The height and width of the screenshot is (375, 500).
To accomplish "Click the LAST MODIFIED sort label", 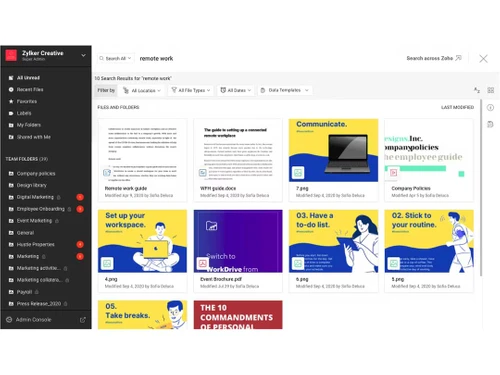I will click(457, 107).
